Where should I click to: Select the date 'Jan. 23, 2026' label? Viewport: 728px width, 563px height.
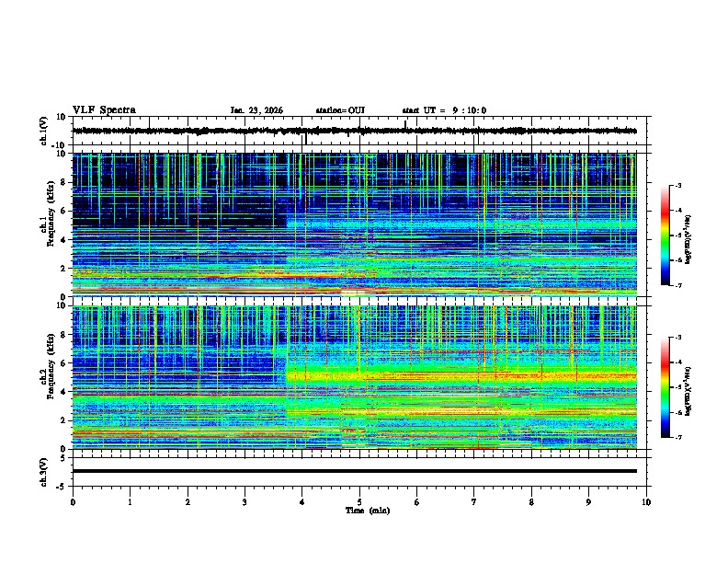point(256,110)
